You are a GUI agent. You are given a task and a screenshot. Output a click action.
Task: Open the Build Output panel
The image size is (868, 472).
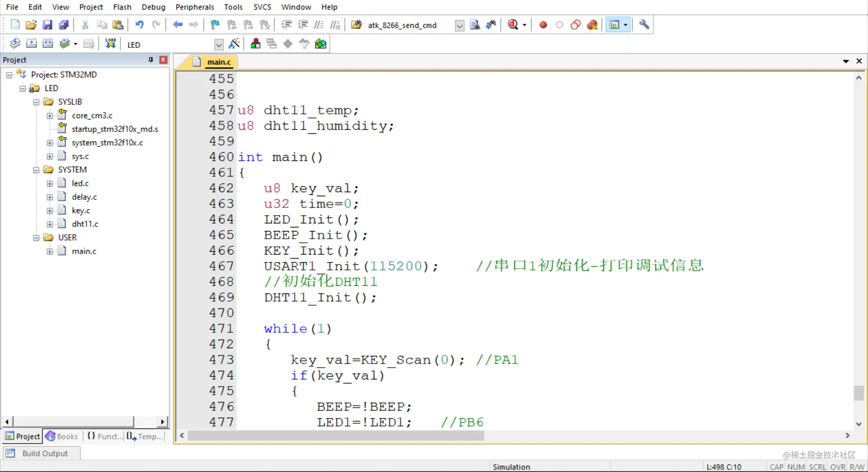pos(41,453)
